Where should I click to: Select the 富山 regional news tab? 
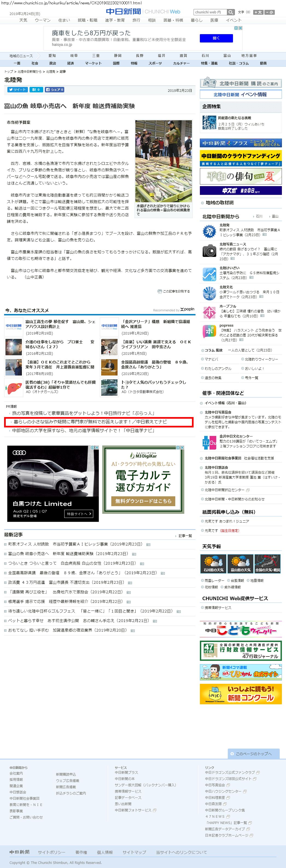click(x=227, y=55)
